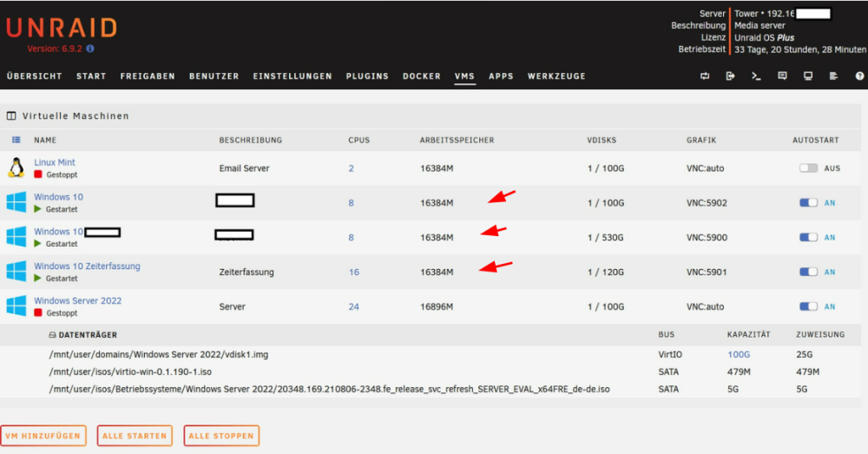Click the NAME column header

click(x=45, y=140)
